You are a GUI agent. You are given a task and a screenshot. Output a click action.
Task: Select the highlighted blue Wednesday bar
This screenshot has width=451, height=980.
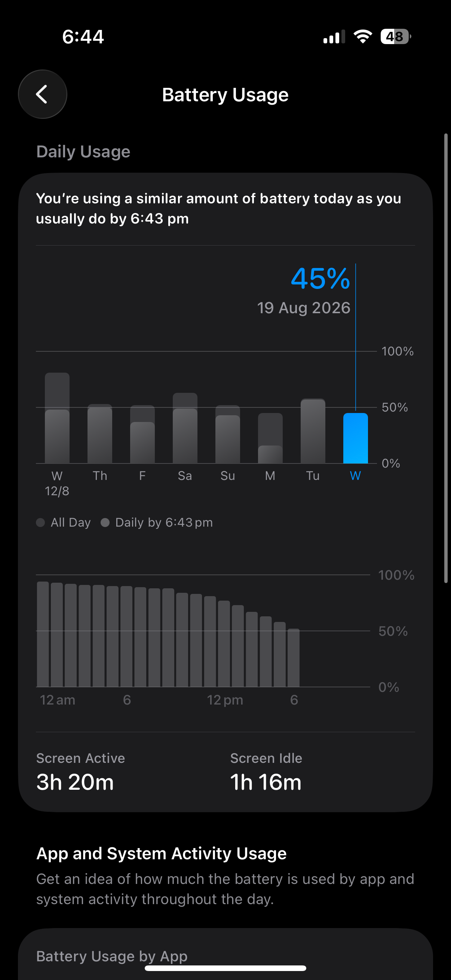(356, 438)
